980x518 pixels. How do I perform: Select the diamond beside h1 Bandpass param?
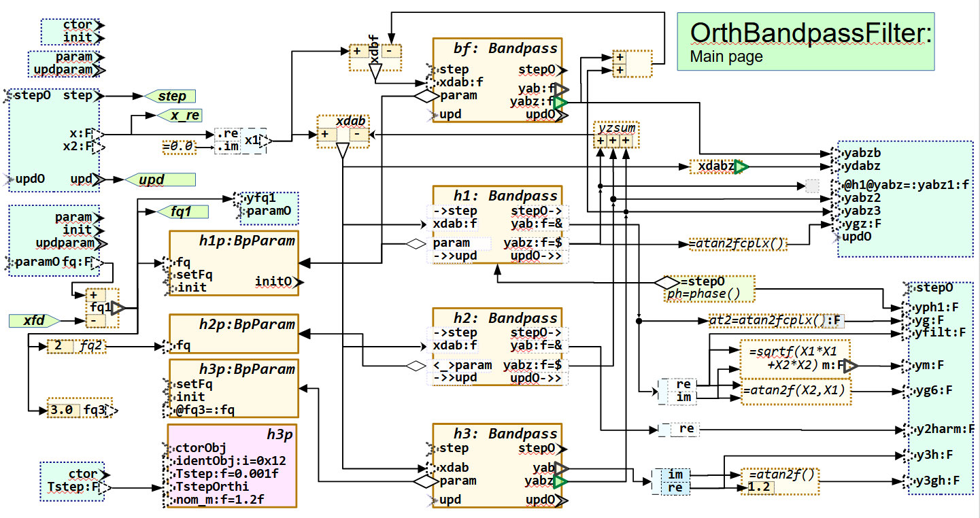[x=416, y=243]
